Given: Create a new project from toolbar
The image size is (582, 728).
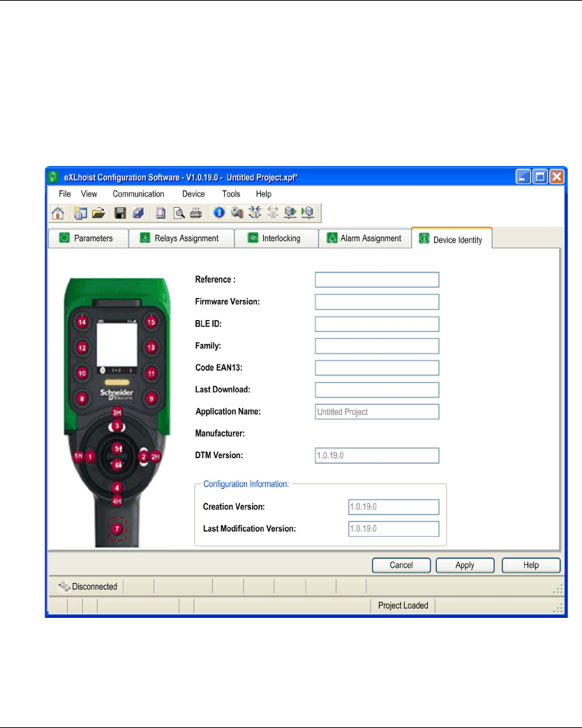Looking at the screenshot, I should pos(80,213).
